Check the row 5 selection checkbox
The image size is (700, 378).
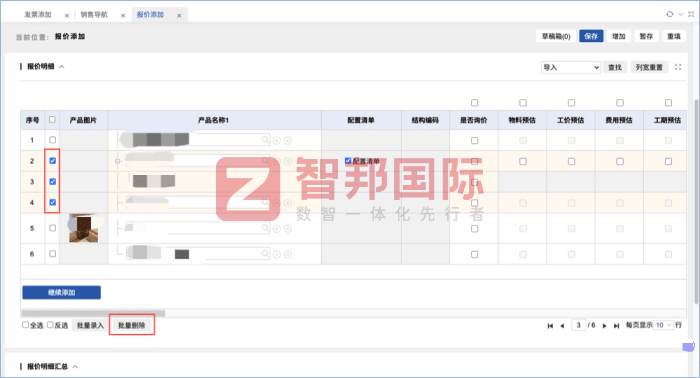tap(52, 228)
